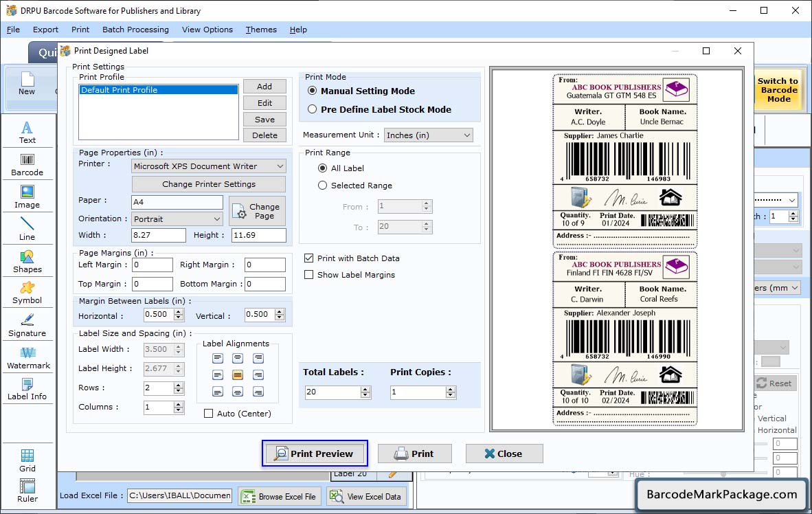
Task: Select middle-left label alignment icon
Action: 218,375
